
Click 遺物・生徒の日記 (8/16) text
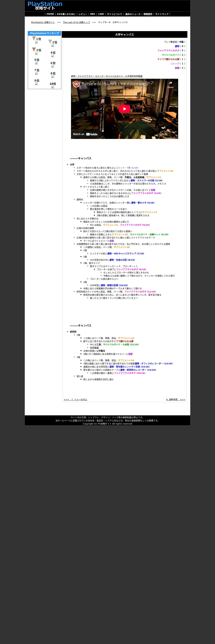pos(122,260)
